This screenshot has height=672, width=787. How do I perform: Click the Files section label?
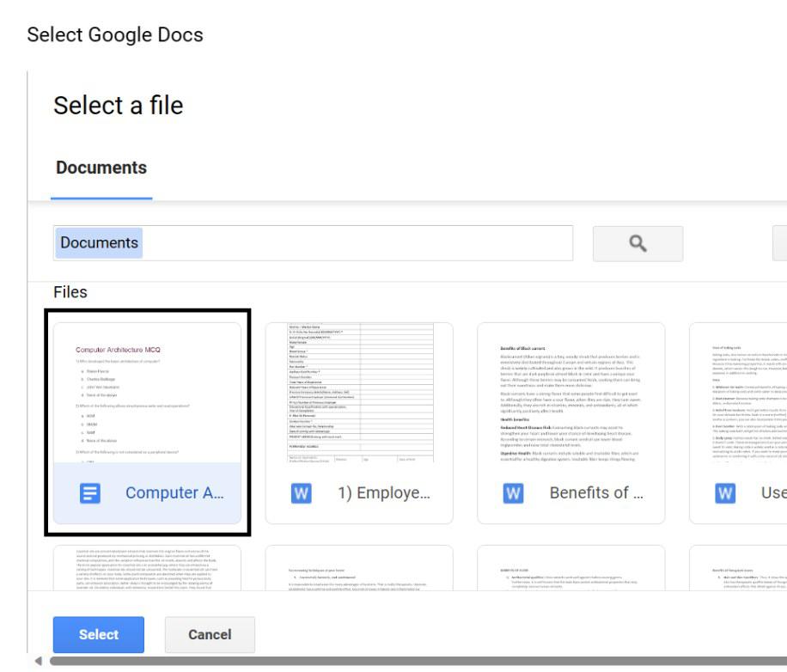pos(70,292)
